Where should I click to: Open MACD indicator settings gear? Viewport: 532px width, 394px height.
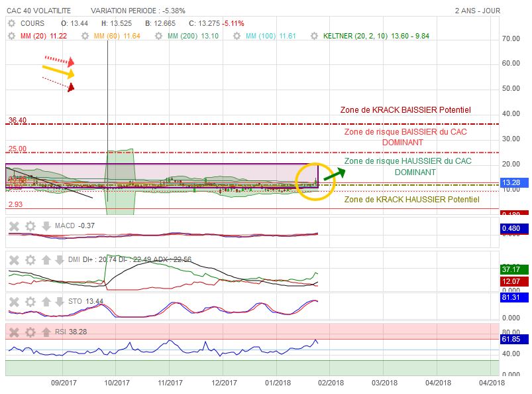coord(30,226)
